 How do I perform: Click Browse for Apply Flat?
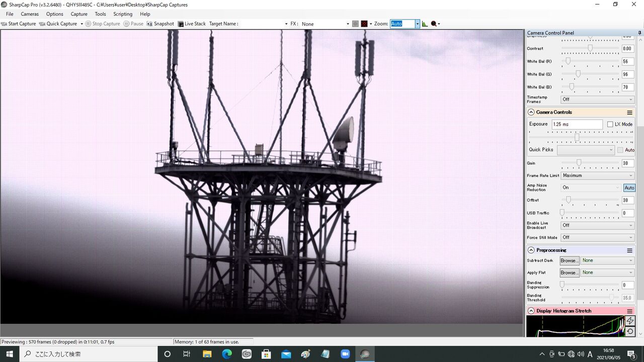570,273
